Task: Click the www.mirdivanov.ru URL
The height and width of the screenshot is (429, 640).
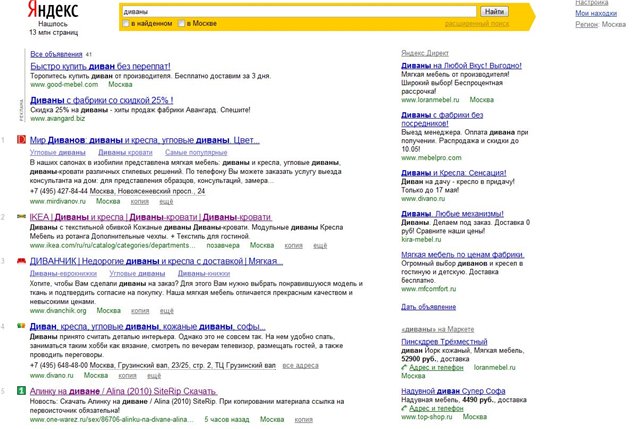Action: [58, 202]
